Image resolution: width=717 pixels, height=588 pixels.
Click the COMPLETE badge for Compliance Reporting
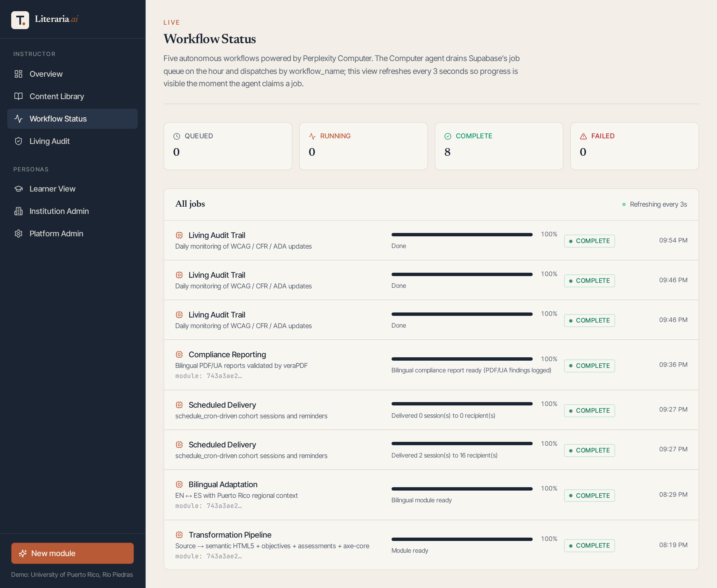pyautogui.click(x=589, y=365)
